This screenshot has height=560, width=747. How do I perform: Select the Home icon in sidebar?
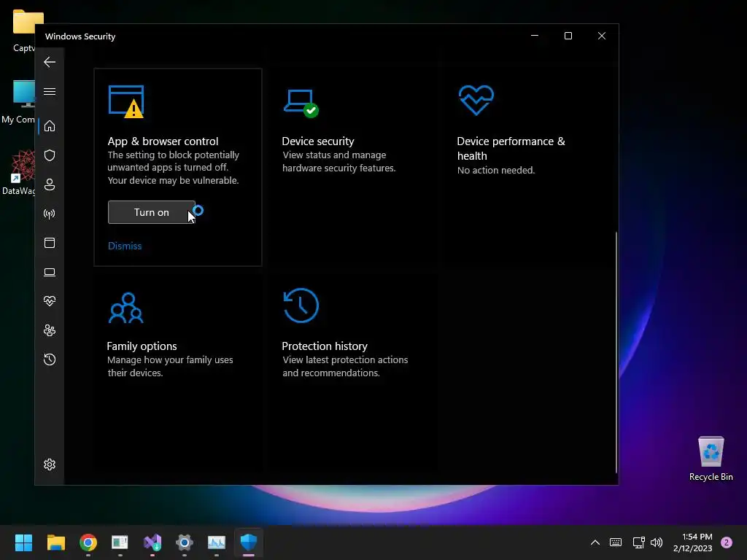click(x=50, y=126)
